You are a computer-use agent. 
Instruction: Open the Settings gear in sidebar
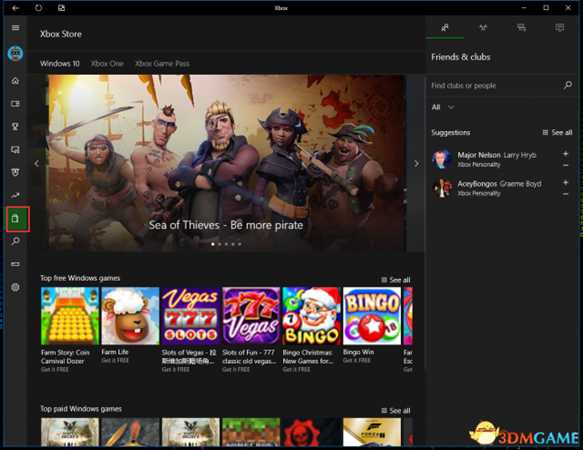click(15, 287)
